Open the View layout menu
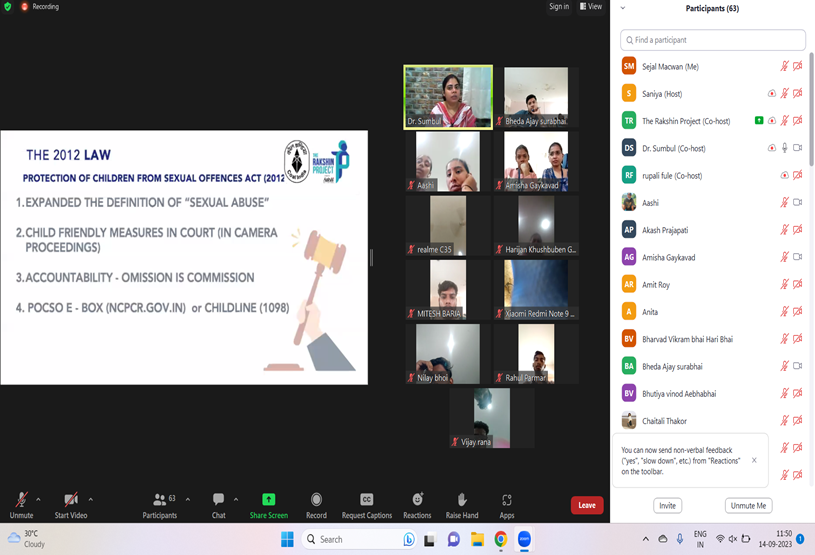This screenshot has width=815, height=555. coord(591,6)
